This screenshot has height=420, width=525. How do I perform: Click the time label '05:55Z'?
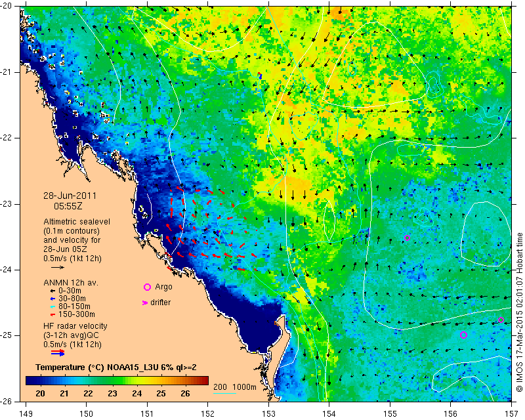[x=68, y=206]
